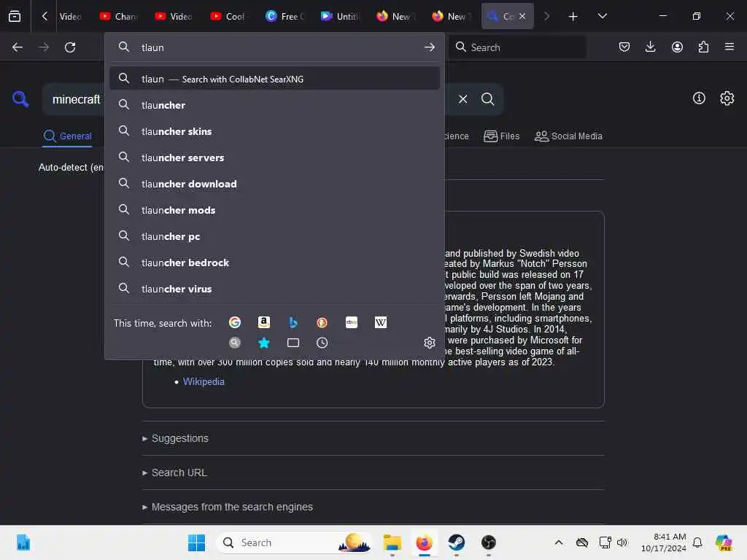Open the Auto-detect language dropdown

71,167
